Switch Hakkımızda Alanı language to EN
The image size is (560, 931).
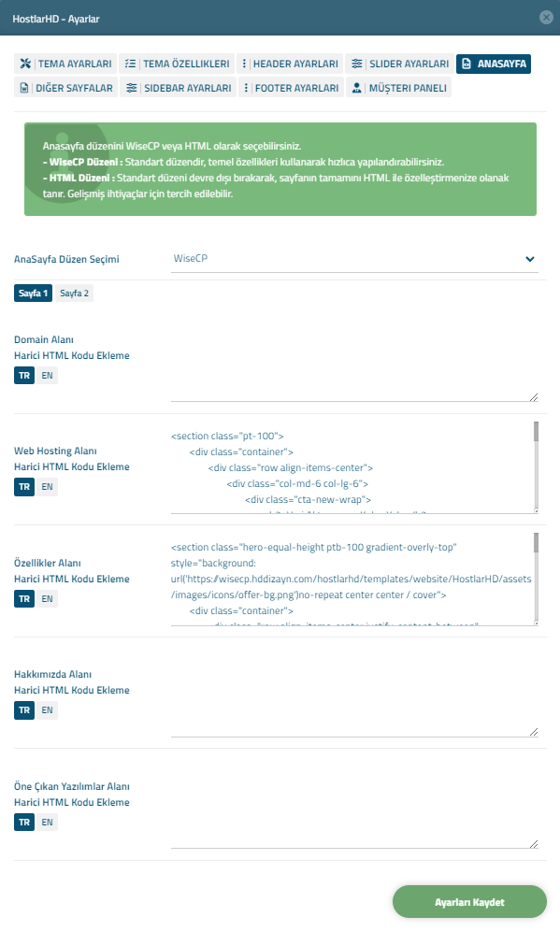click(x=47, y=710)
